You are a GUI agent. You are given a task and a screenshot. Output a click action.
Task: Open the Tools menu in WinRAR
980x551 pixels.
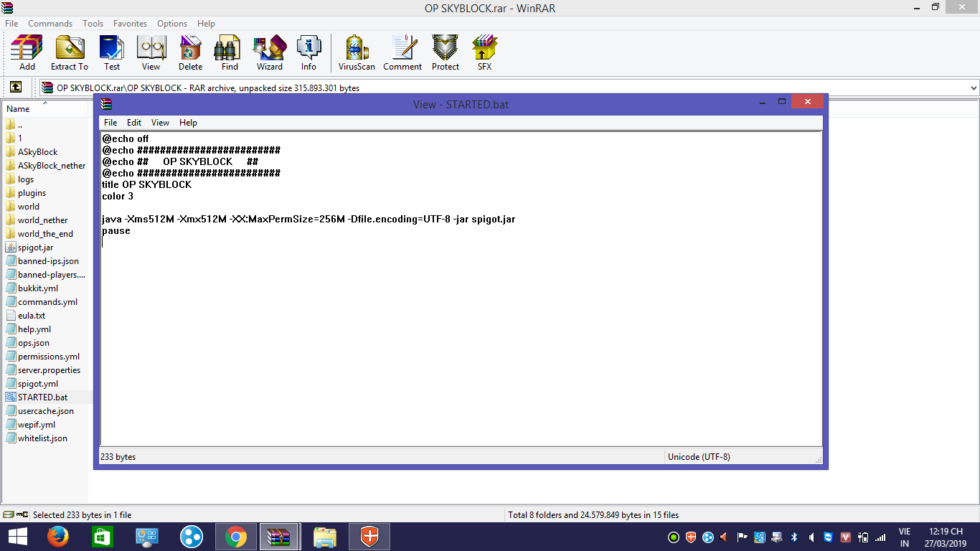(x=93, y=24)
